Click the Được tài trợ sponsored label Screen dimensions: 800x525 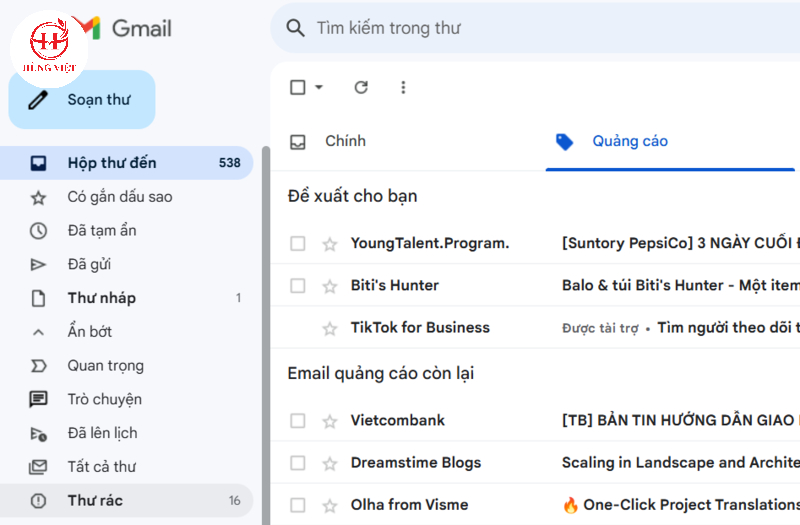pyautogui.click(x=600, y=328)
